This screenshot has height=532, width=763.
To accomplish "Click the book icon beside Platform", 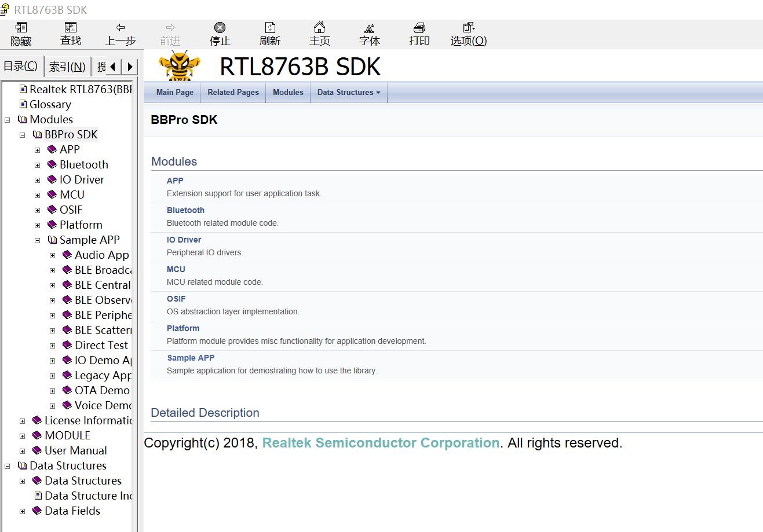I will 52,225.
